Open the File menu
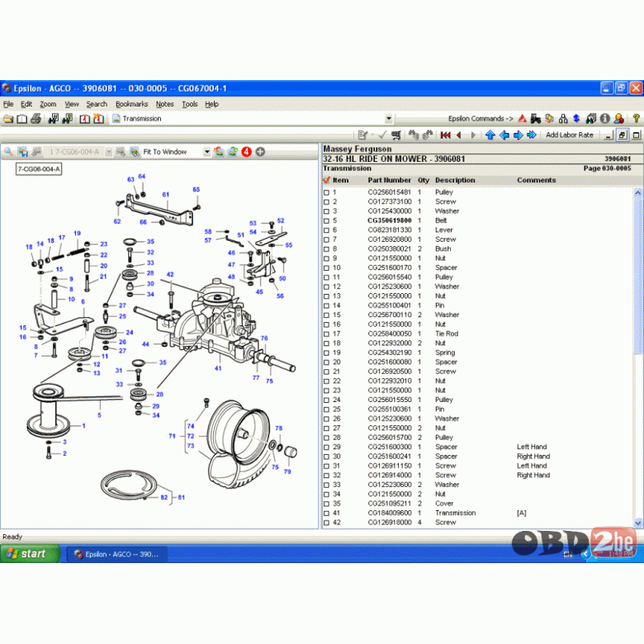The image size is (644, 644). click(x=8, y=104)
